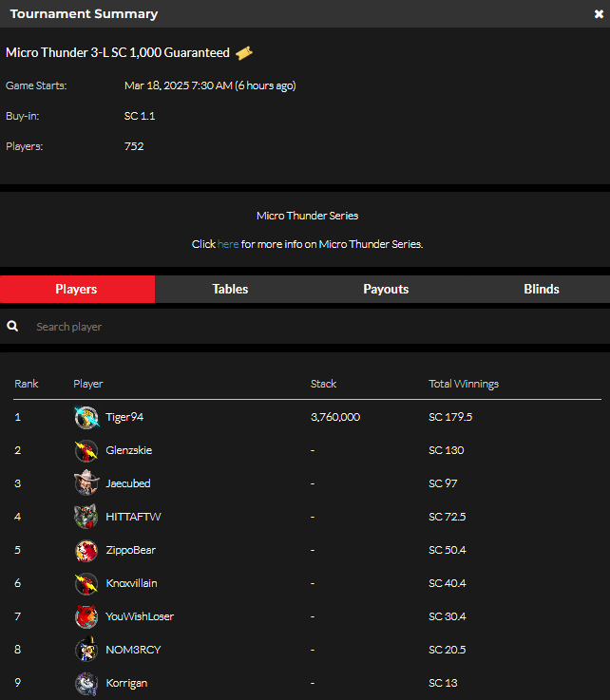
Task: Switch to the Tables tab
Action: (x=231, y=290)
